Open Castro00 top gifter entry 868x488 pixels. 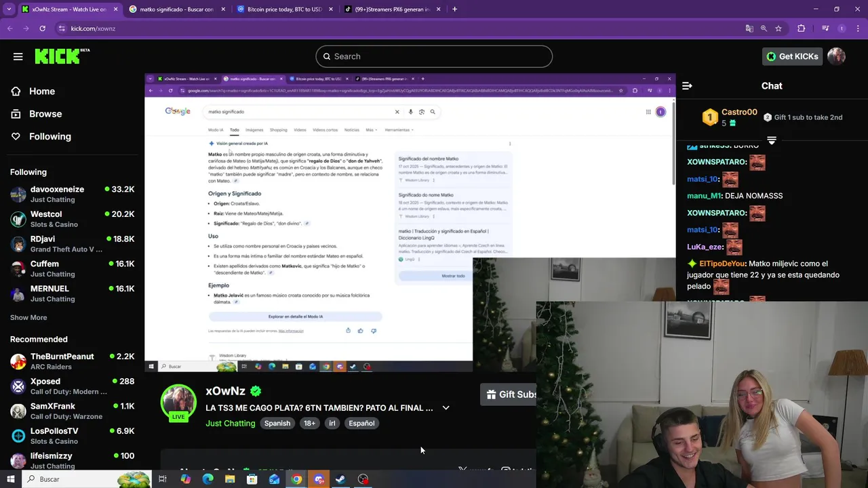(729, 117)
